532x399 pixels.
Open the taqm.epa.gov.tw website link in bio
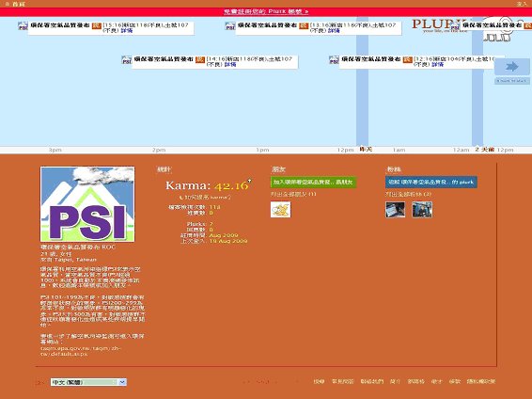point(81,351)
